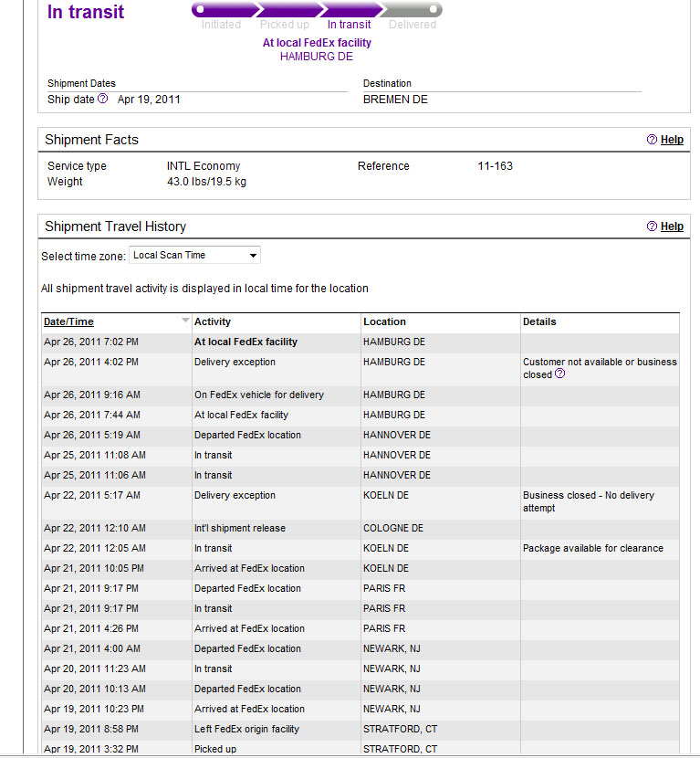Click the Activity column header

(213, 321)
